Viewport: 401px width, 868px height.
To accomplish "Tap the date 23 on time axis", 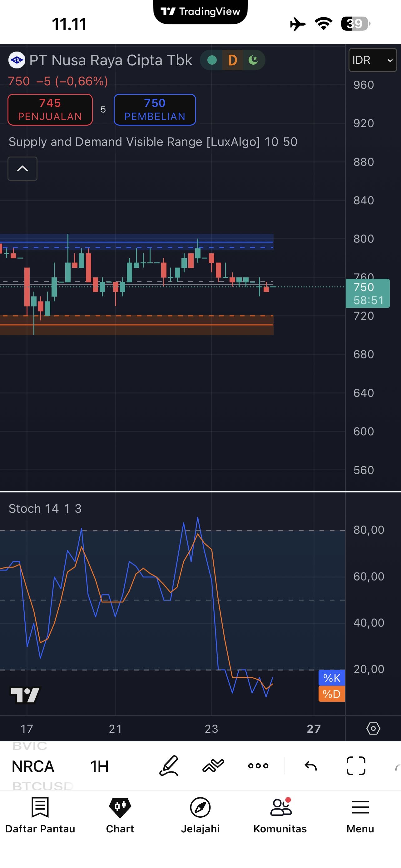I will click(x=211, y=729).
